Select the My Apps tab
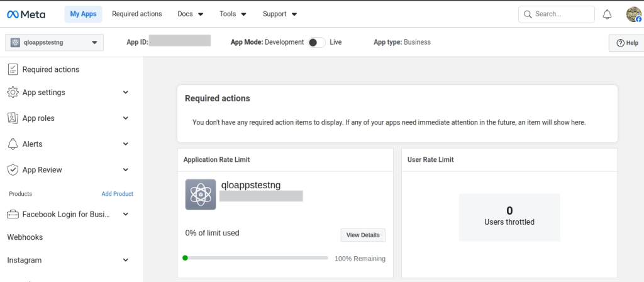 pos(84,14)
